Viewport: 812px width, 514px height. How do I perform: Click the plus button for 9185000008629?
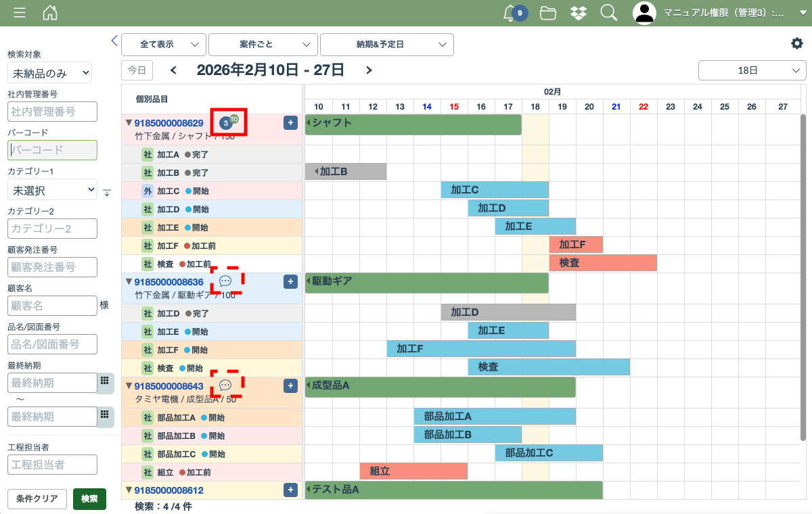pyautogui.click(x=290, y=122)
